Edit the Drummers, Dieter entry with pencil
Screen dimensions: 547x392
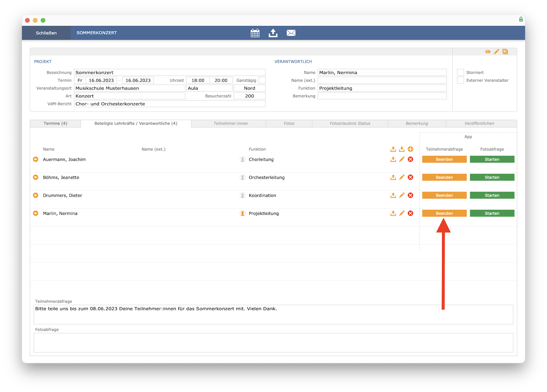point(402,195)
